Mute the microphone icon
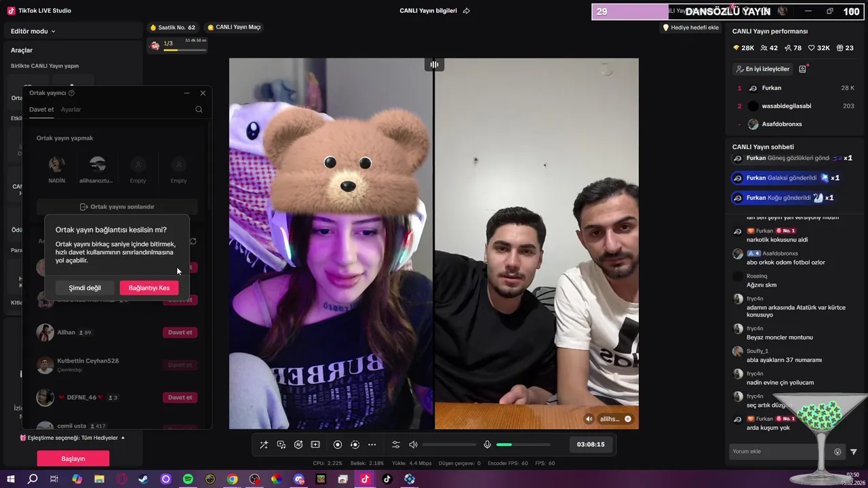This screenshot has width=868, height=488. point(487,445)
